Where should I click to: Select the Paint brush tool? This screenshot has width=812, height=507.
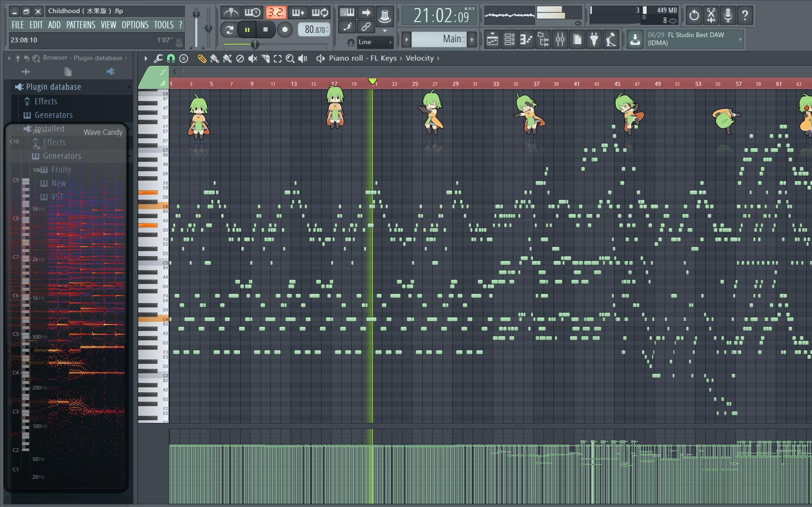[214, 58]
